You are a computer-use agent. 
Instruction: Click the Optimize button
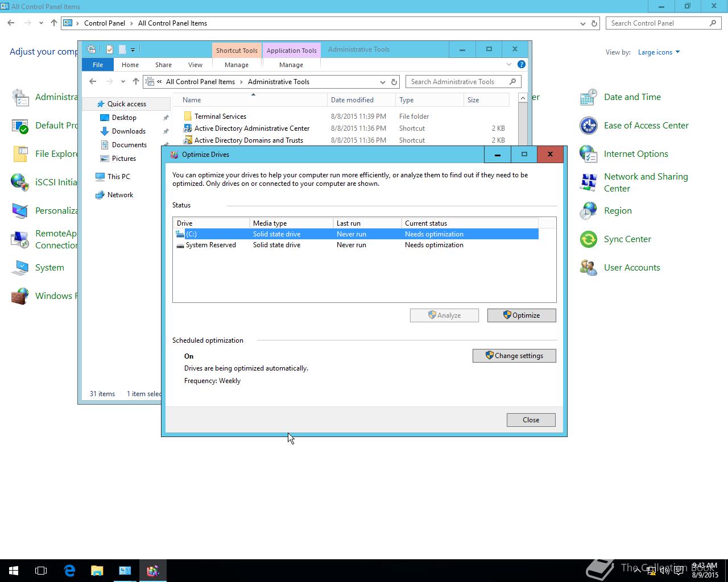coord(522,315)
